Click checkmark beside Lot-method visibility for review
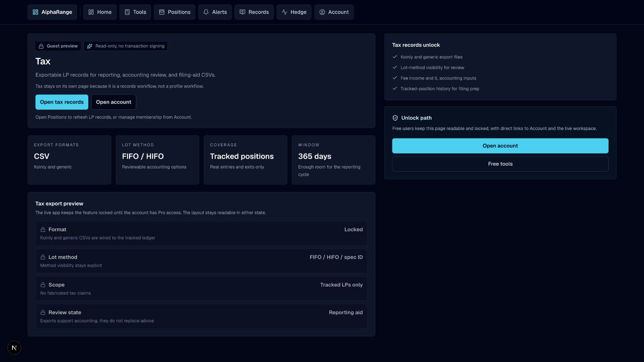This screenshot has width=644, height=362. coord(395,67)
